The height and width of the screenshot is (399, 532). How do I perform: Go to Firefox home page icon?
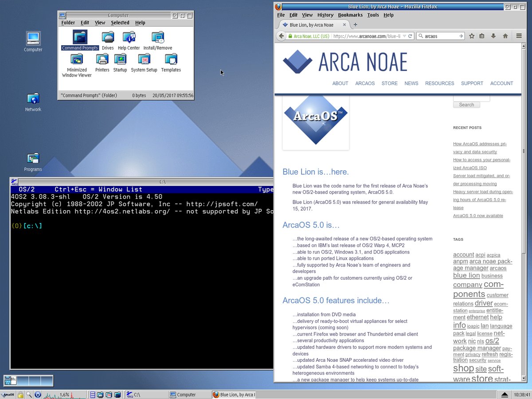pyautogui.click(x=505, y=36)
